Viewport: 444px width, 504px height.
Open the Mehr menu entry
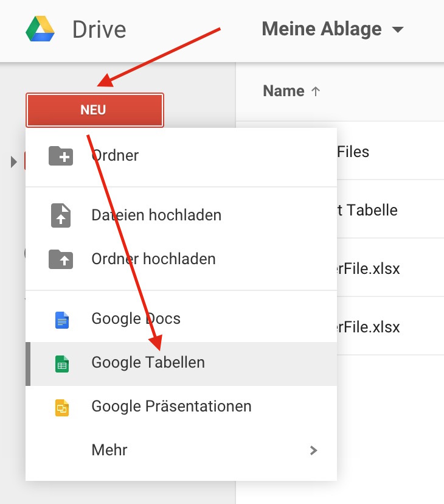click(181, 450)
